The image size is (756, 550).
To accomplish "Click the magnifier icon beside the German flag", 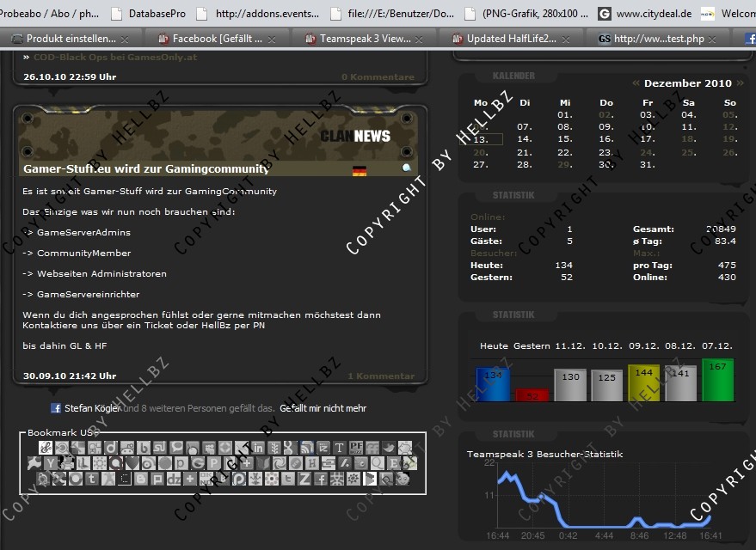I will pyautogui.click(x=406, y=169).
